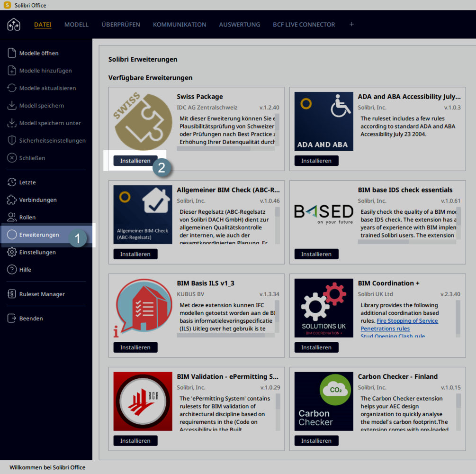Image resolution: width=476 pixels, height=474 pixels.
Task: Click the Modelle hinzufügen plus-file icon
Action: point(11,71)
